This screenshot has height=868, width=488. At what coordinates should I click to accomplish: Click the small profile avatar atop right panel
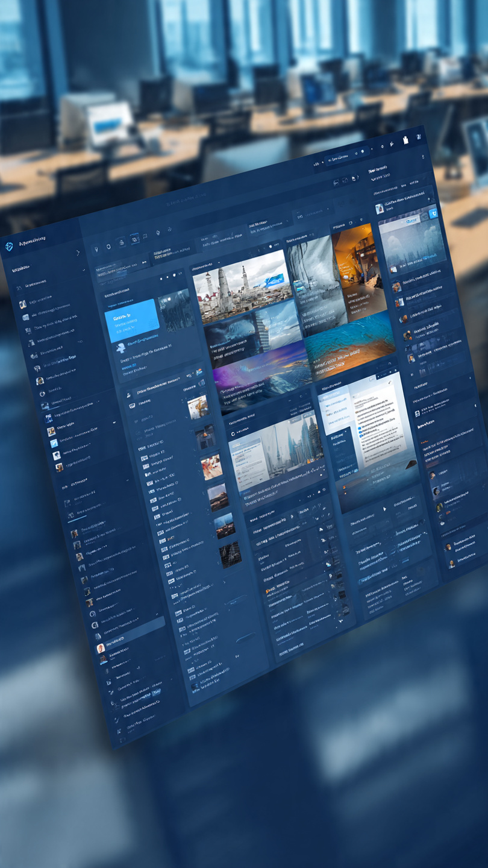pos(380,209)
